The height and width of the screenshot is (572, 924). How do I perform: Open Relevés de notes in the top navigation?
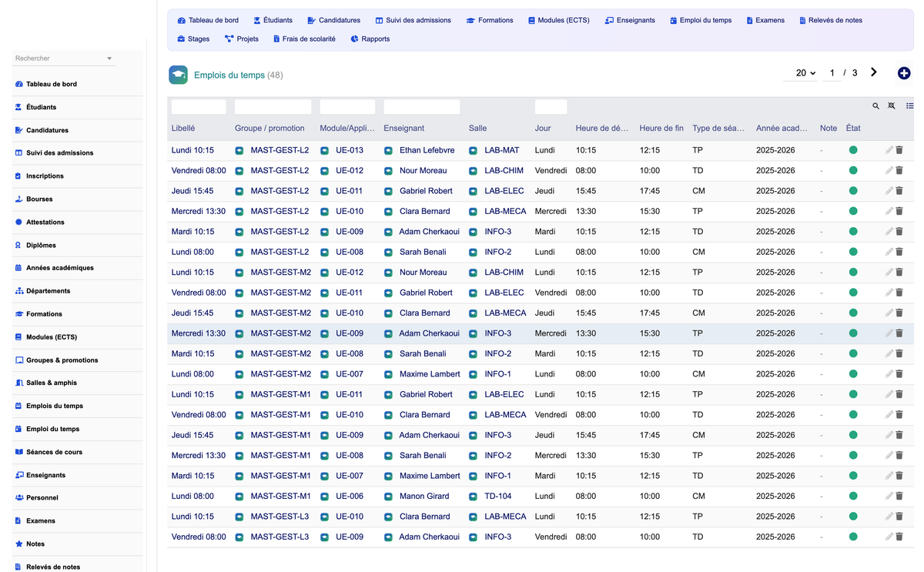click(830, 20)
